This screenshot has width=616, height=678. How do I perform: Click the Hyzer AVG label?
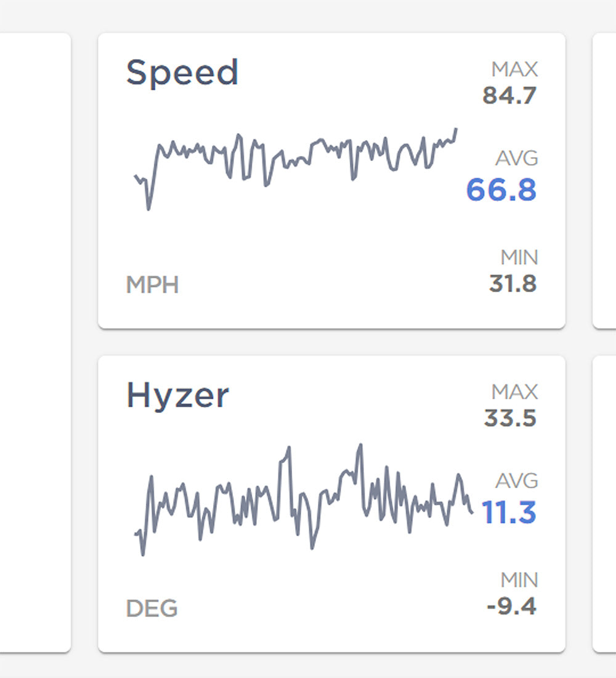[x=517, y=481]
